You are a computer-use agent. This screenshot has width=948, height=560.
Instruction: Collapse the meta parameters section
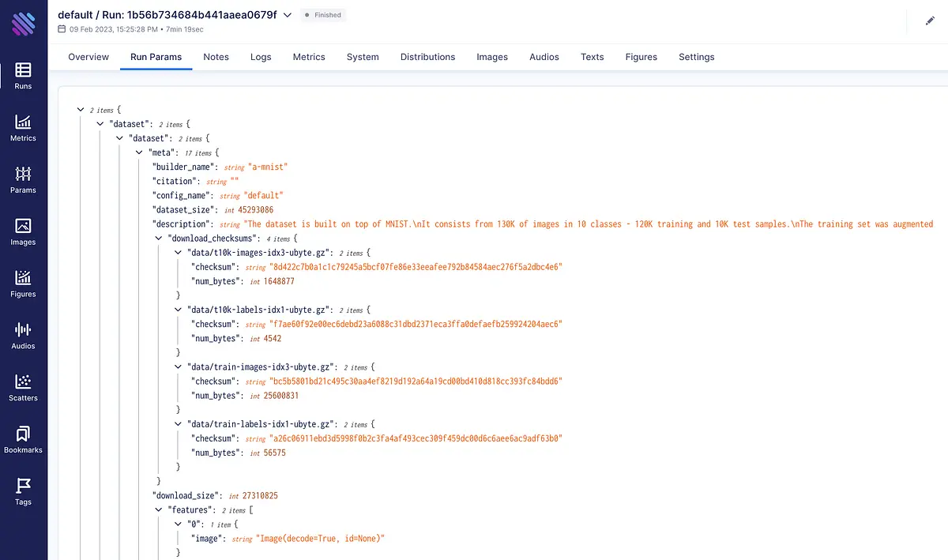[138, 152]
